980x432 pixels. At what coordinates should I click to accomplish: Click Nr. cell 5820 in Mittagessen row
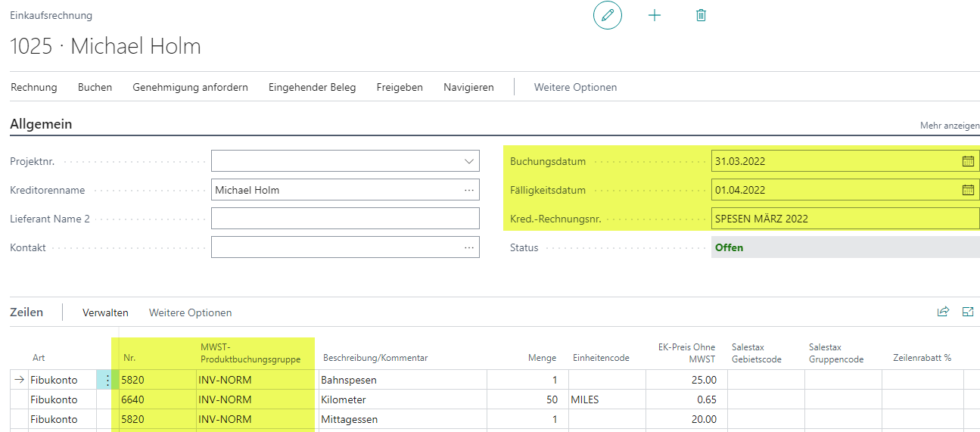pos(157,419)
